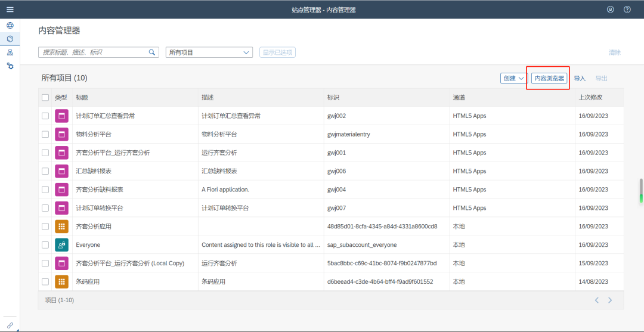Click the date 14/08/2023
The width and height of the screenshot is (644, 332).
click(x=593, y=281)
